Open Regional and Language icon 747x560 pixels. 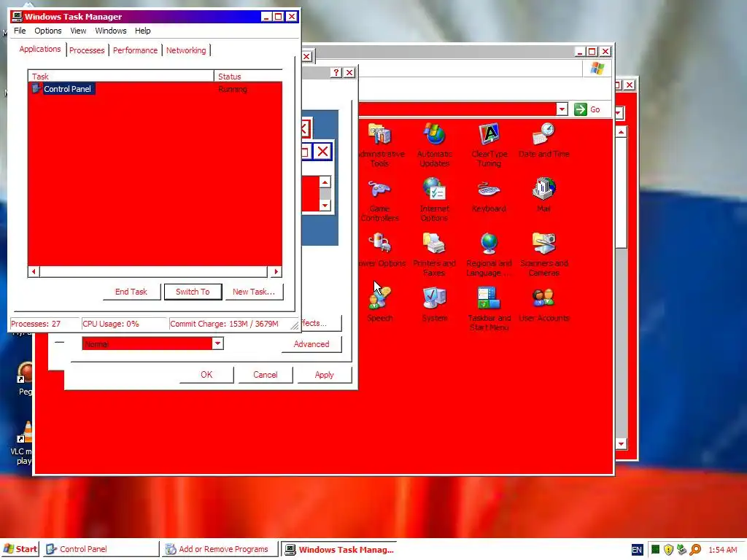point(489,254)
